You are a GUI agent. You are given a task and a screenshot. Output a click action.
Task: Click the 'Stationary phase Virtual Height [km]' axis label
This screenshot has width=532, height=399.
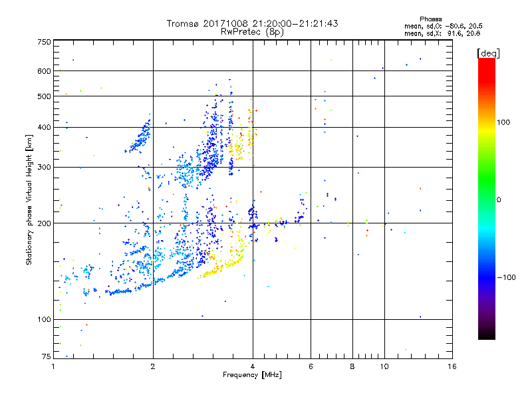(29, 199)
